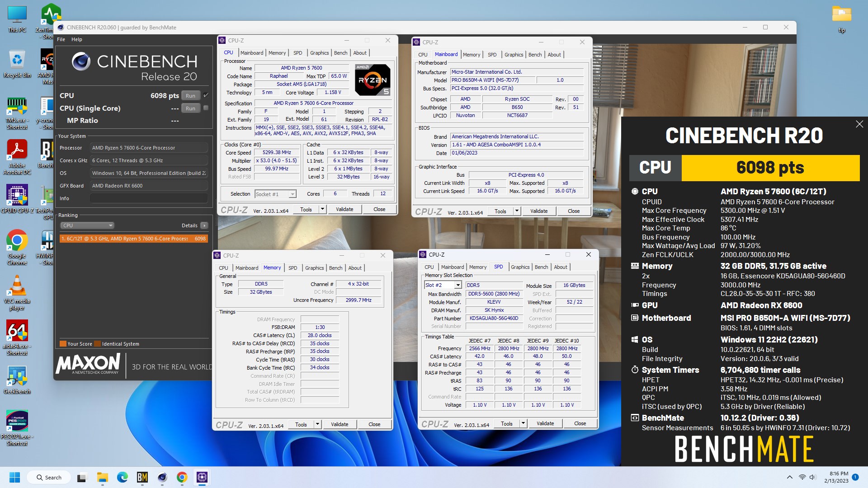Viewport: 868px width, 488px height.
Task: Click the Info field in Cinebench
Action: (x=149, y=198)
